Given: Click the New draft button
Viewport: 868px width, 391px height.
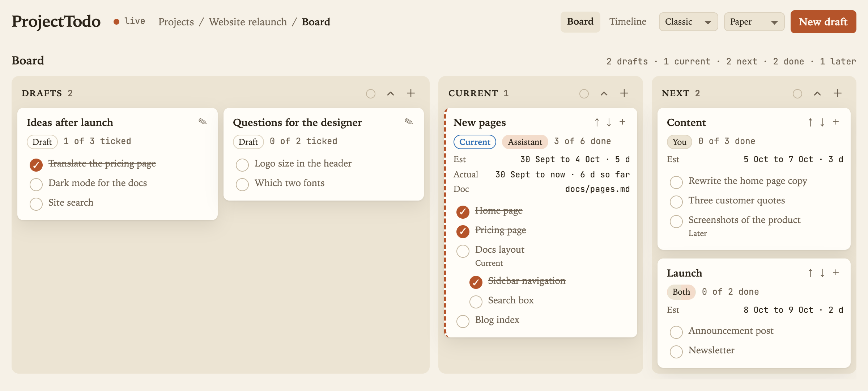Looking at the screenshot, I should [x=823, y=22].
